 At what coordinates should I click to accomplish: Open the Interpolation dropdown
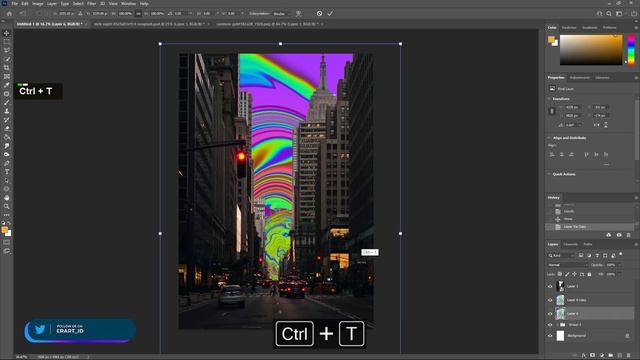[x=282, y=13]
